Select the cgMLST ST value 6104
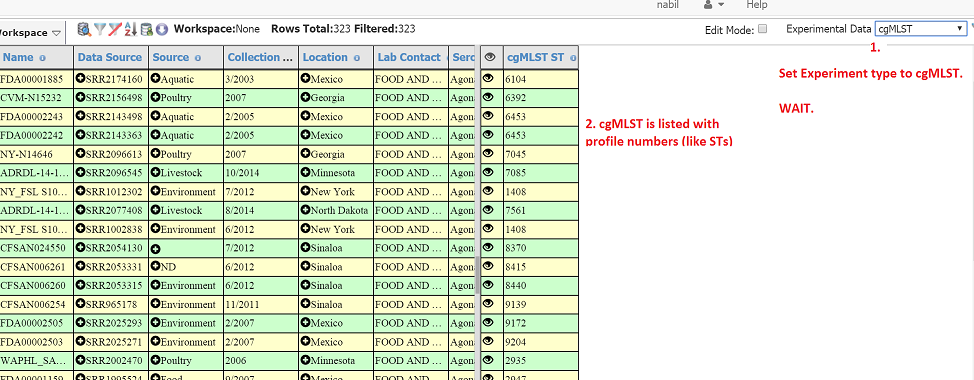This screenshot has height=380, width=974. pos(516,79)
